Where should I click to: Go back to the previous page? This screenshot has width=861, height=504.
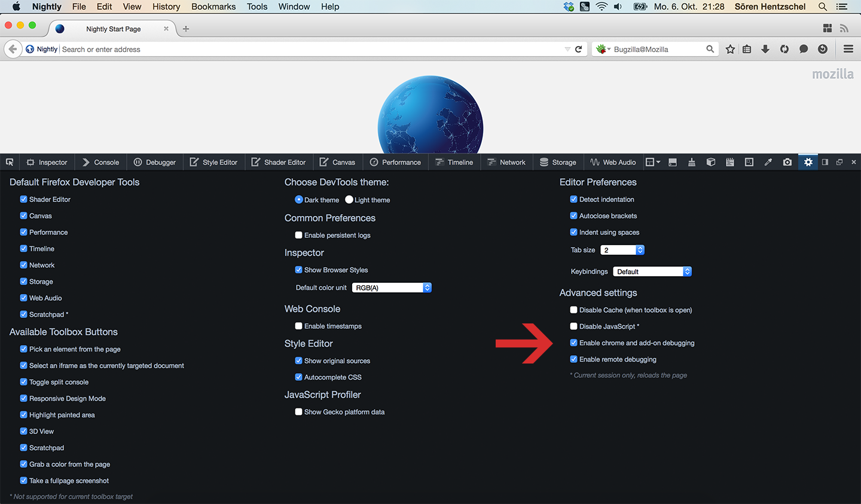[x=13, y=49]
